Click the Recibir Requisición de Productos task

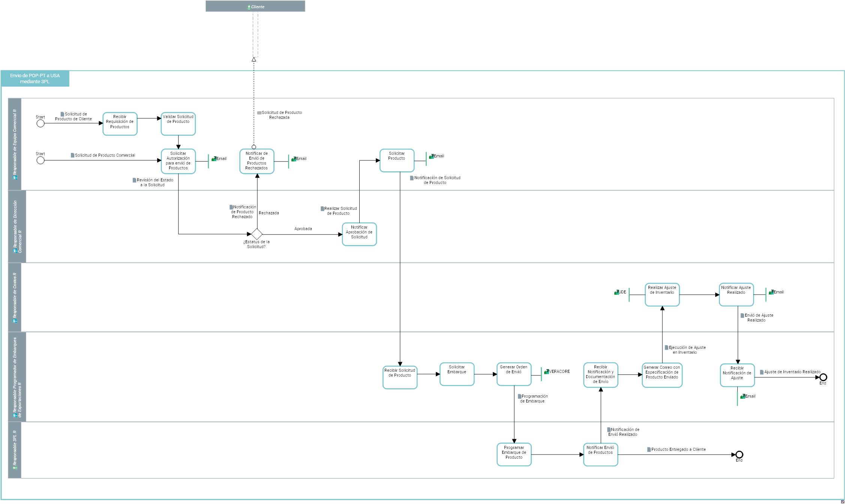tap(120, 124)
